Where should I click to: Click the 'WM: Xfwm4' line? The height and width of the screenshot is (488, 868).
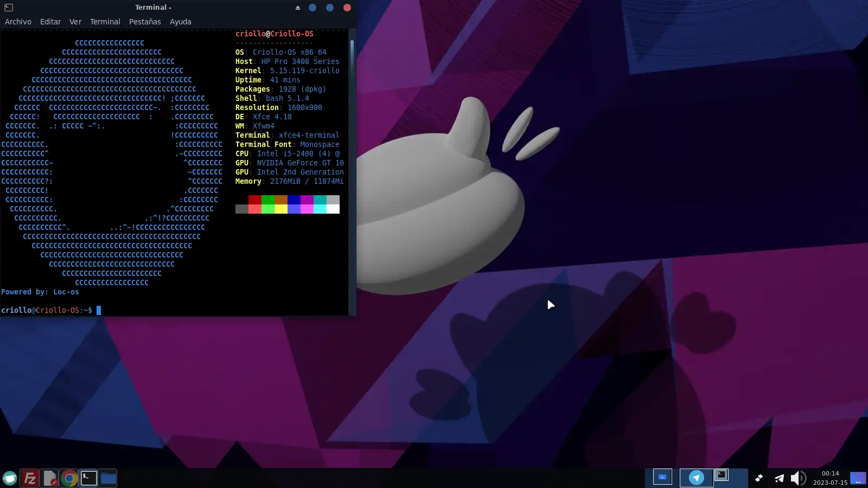tap(255, 126)
